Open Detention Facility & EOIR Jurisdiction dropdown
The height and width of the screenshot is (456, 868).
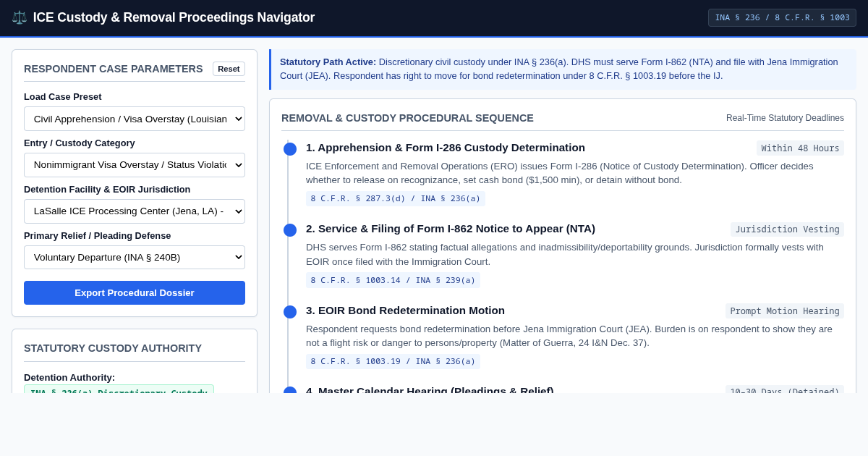click(135, 211)
